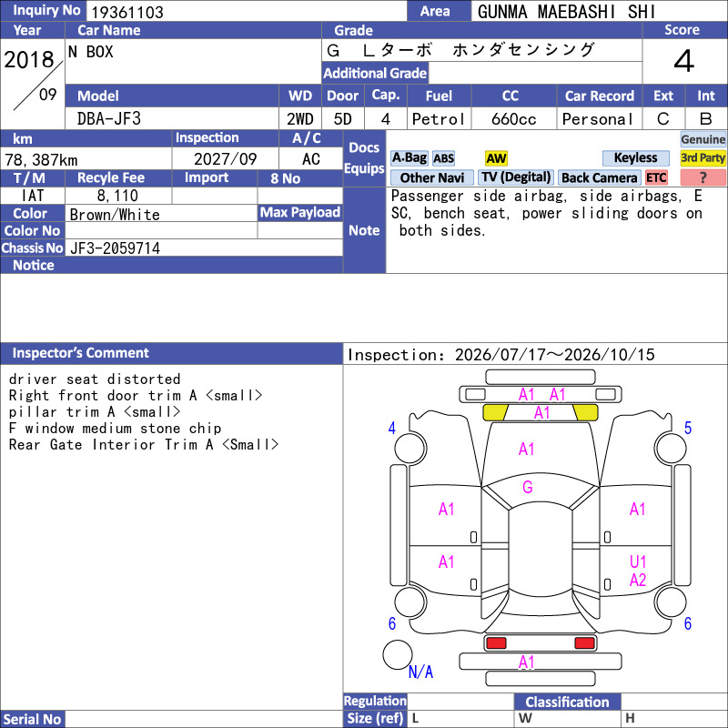Image resolution: width=728 pixels, height=728 pixels.
Task: Click the yellow 3rd Party badge
Action: (703, 157)
